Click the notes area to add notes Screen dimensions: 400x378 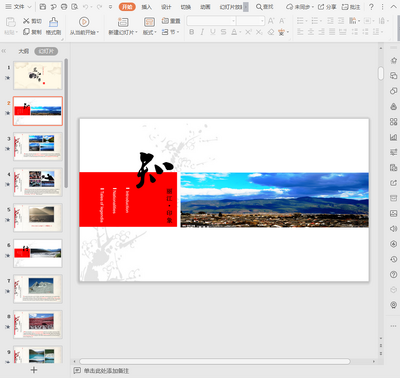click(106, 370)
